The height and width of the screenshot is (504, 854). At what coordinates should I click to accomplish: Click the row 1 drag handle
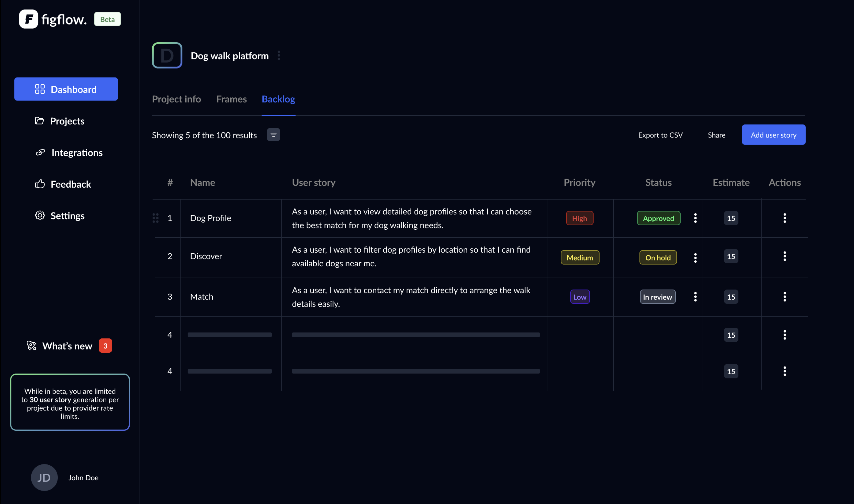click(x=156, y=218)
